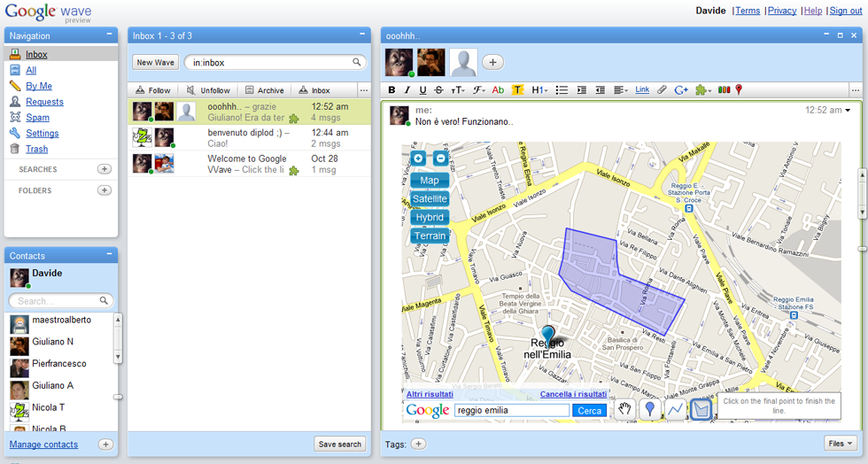Screen dimensions: 868x464
Task: Insert a Link from the toolbar
Action: [642, 89]
